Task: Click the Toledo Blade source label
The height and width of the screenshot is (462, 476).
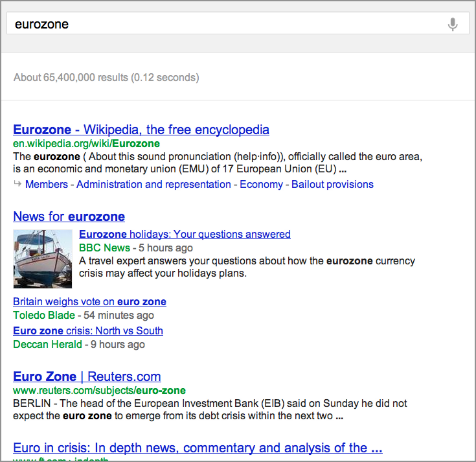Action: (42, 316)
